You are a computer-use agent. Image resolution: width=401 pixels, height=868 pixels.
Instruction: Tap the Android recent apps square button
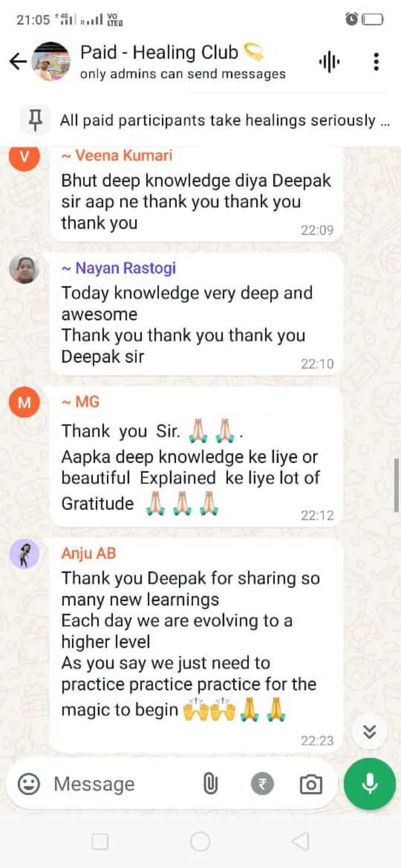100,841
